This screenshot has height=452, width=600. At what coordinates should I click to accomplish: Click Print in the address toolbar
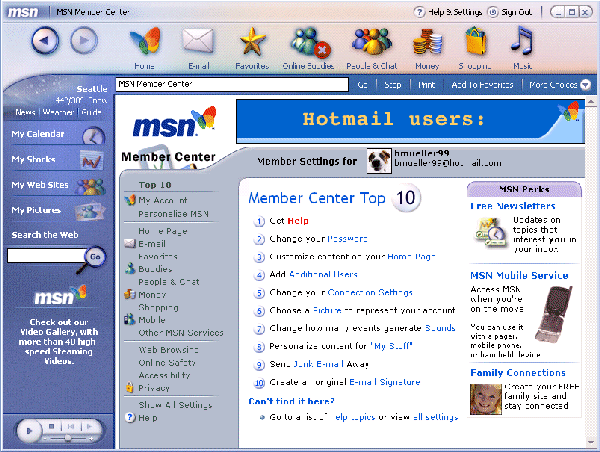pos(427,85)
